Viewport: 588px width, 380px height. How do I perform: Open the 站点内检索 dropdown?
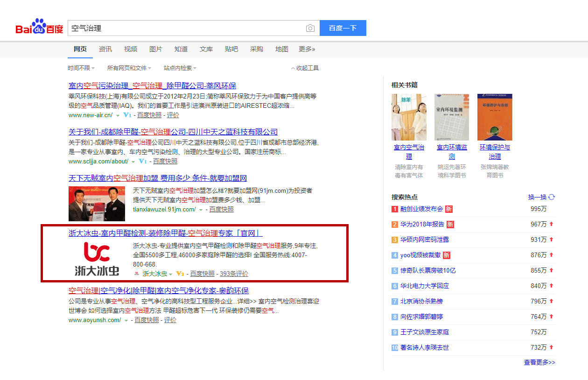pyautogui.click(x=180, y=68)
